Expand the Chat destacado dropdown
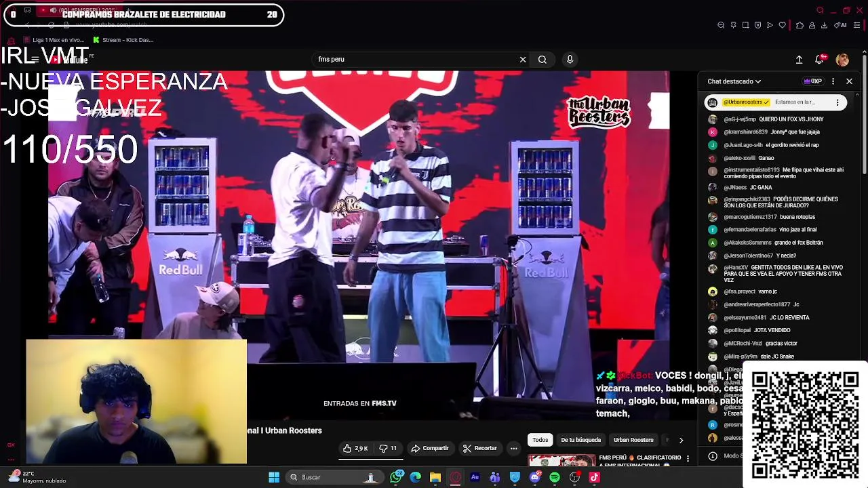The height and width of the screenshot is (488, 868). [734, 81]
